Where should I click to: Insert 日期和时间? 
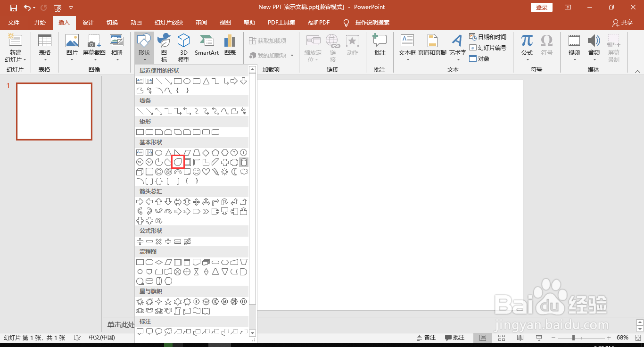[x=488, y=37]
